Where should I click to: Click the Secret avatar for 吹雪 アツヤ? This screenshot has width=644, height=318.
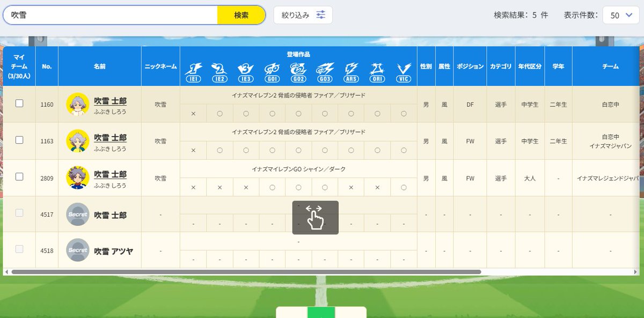tap(78, 250)
